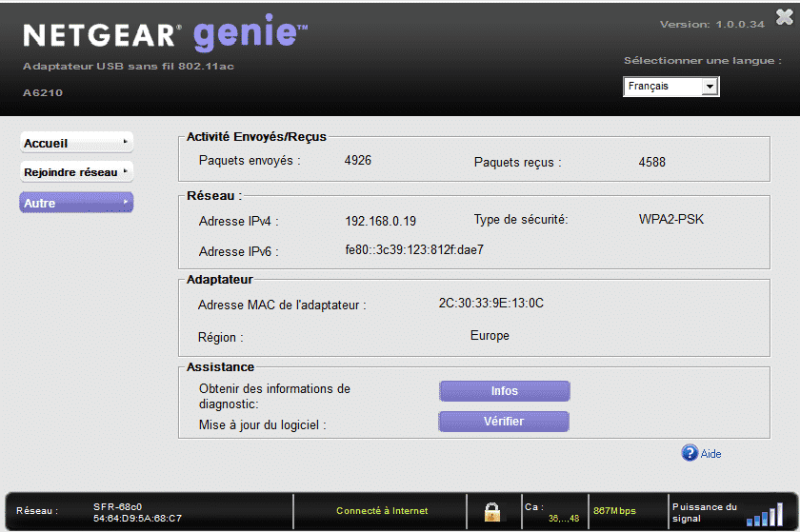This screenshot has width=800, height=532.
Task: Click the signal strength bars icon
Action: pos(764,514)
